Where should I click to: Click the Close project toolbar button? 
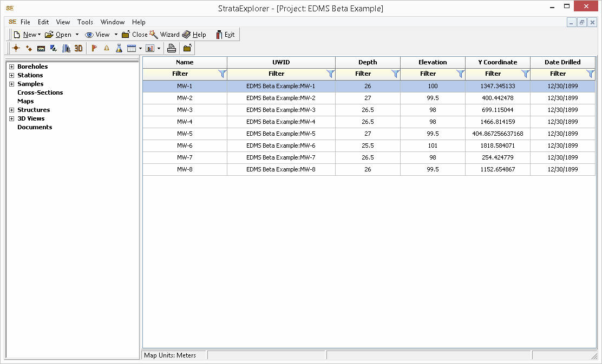(x=134, y=35)
